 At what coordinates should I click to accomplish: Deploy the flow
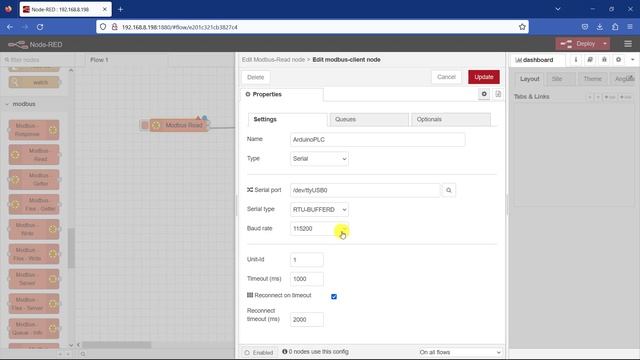[578, 44]
